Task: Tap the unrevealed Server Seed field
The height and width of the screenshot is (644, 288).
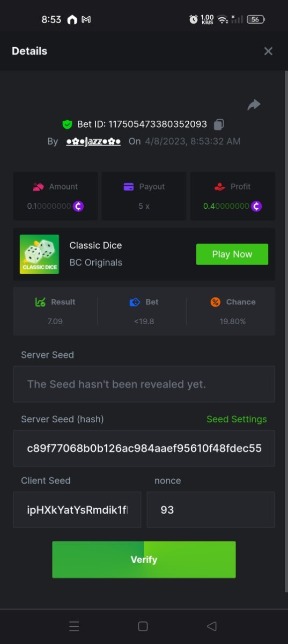Action: click(144, 384)
